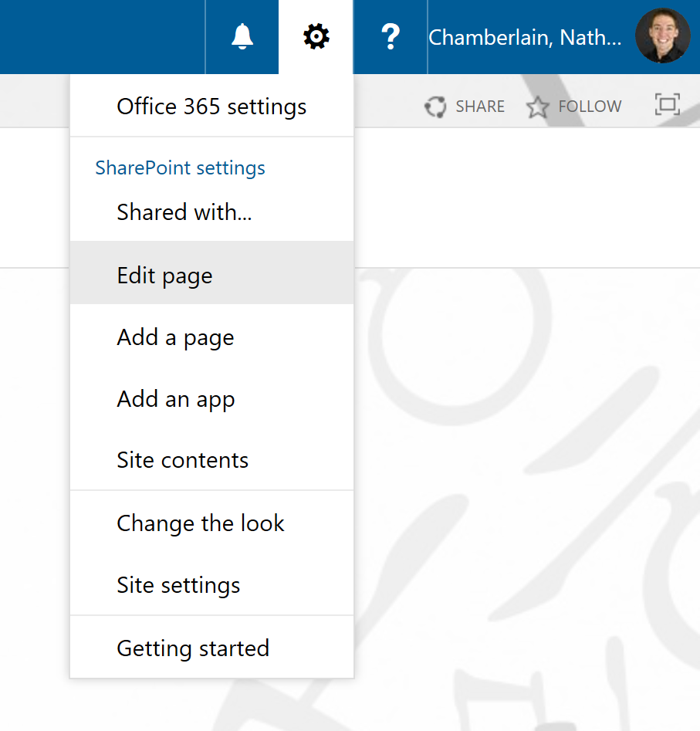Image resolution: width=700 pixels, height=731 pixels.
Task: Choose Add a page
Action: click(x=175, y=337)
